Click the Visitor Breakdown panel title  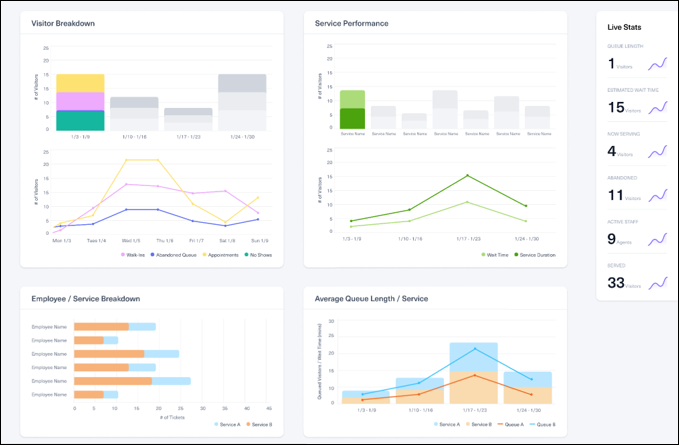click(x=63, y=23)
